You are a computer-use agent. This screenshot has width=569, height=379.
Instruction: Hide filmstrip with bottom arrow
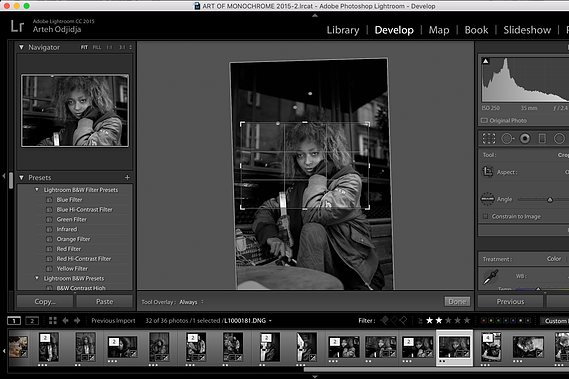pyautogui.click(x=315, y=376)
